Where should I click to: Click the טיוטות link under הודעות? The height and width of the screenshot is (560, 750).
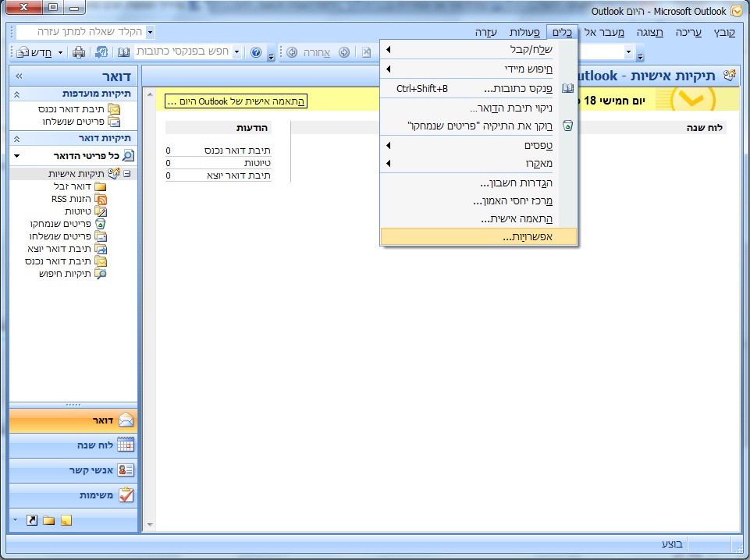coord(258,163)
